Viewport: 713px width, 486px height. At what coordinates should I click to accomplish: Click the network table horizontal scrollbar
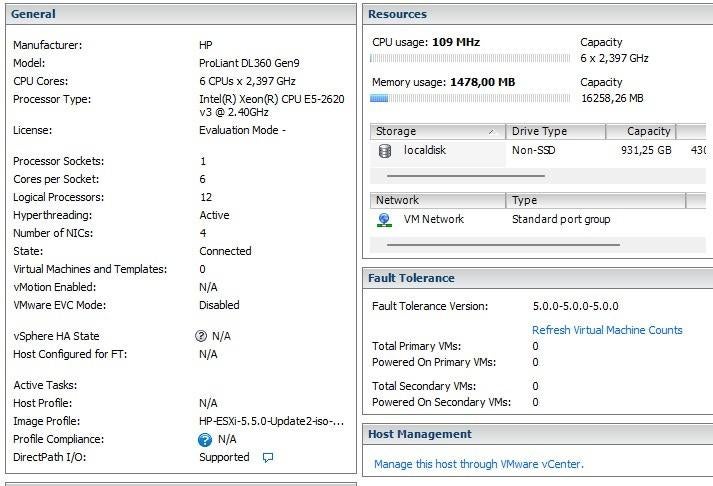tap(503, 245)
